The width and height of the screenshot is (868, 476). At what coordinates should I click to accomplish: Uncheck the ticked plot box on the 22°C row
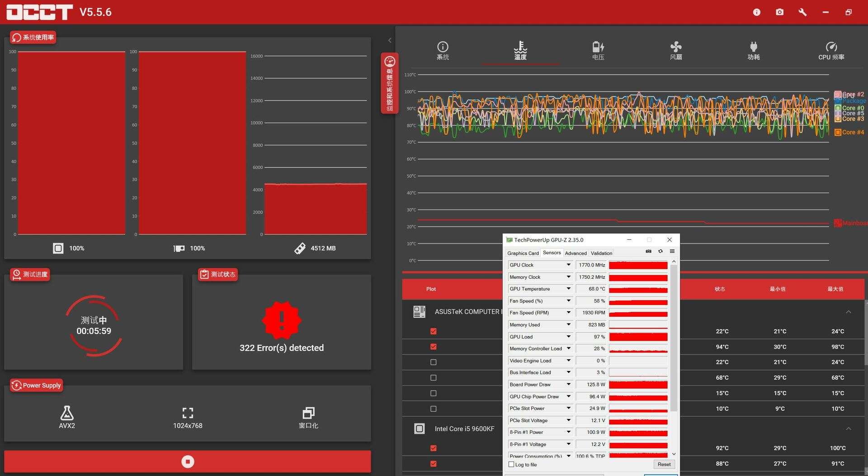pyautogui.click(x=434, y=331)
